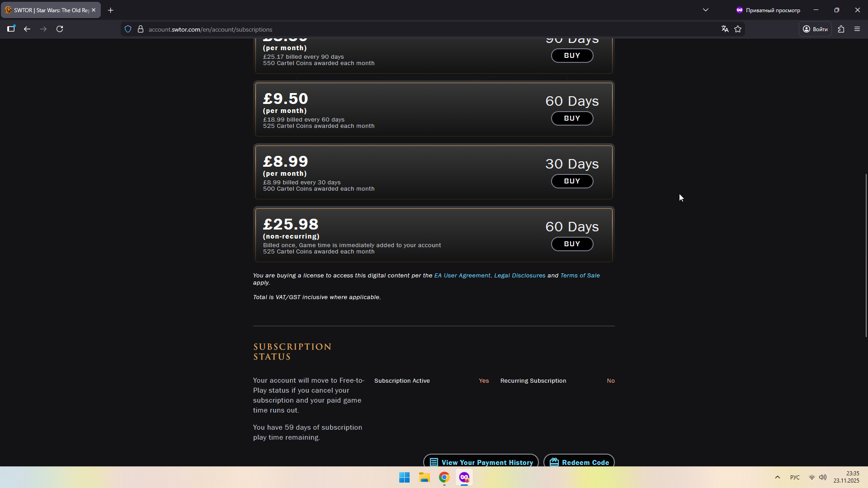Bookmark this page with the star icon

pos(738,29)
